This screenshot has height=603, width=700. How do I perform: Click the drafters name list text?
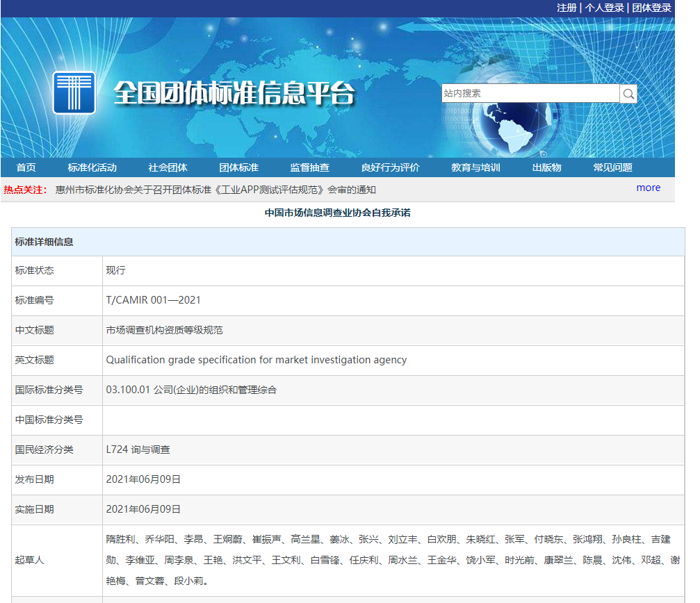pos(393,560)
